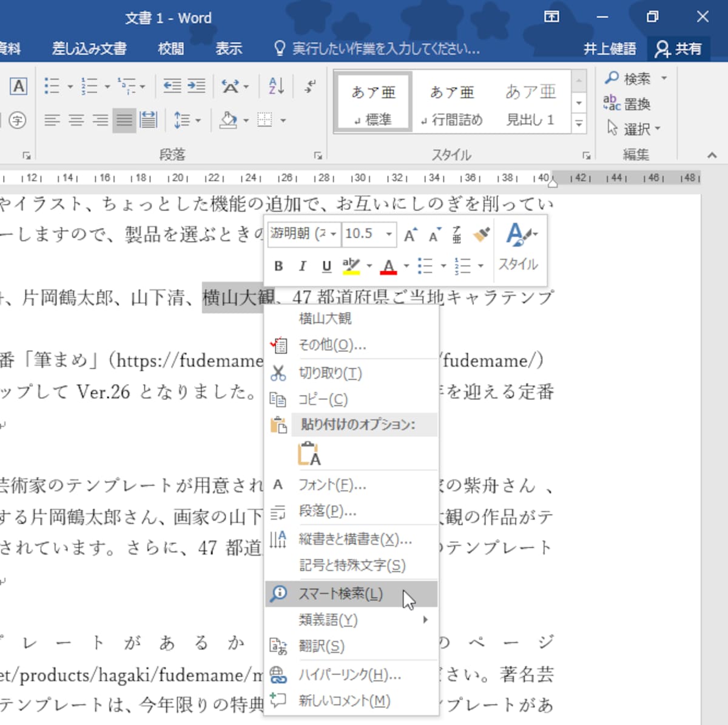This screenshot has width=728, height=725.
Task: Decrease the paragraph indent
Action: (172, 86)
